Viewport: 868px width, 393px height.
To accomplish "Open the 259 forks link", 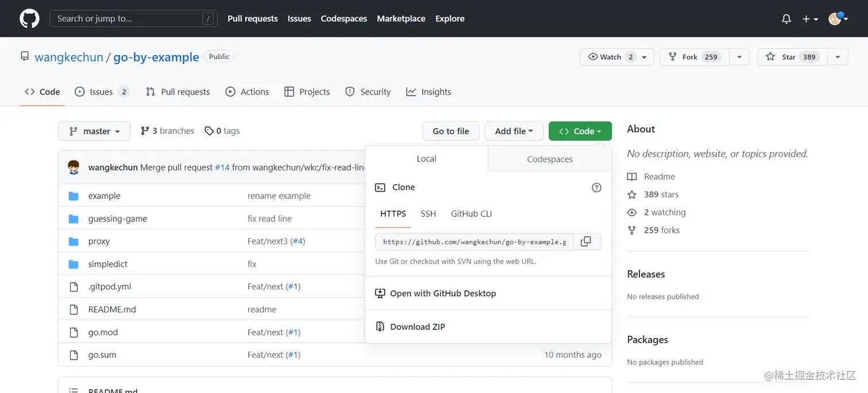I will point(653,230).
